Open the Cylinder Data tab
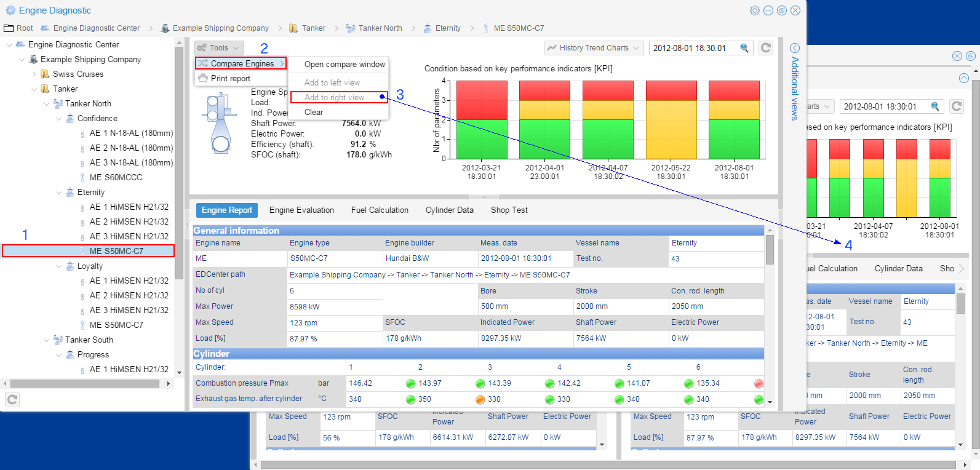The image size is (980, 470). (x=449, y=210)
